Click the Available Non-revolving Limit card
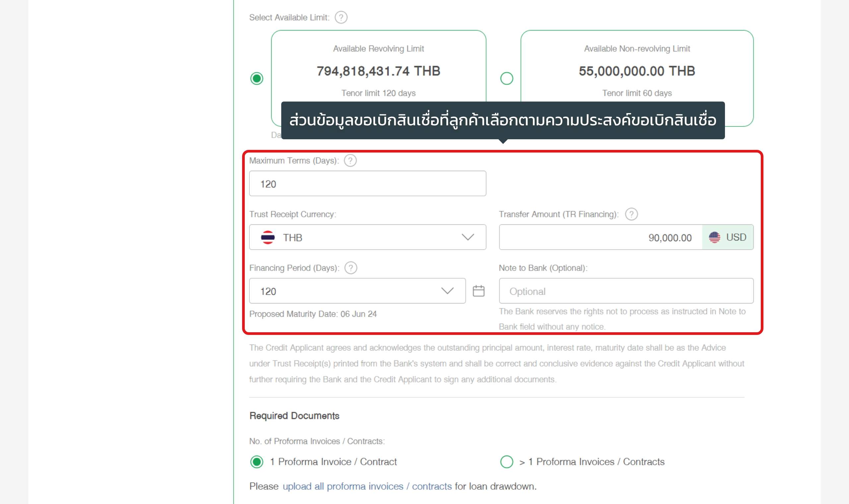This screenshot has width=849, height=504. coord(637,79)
